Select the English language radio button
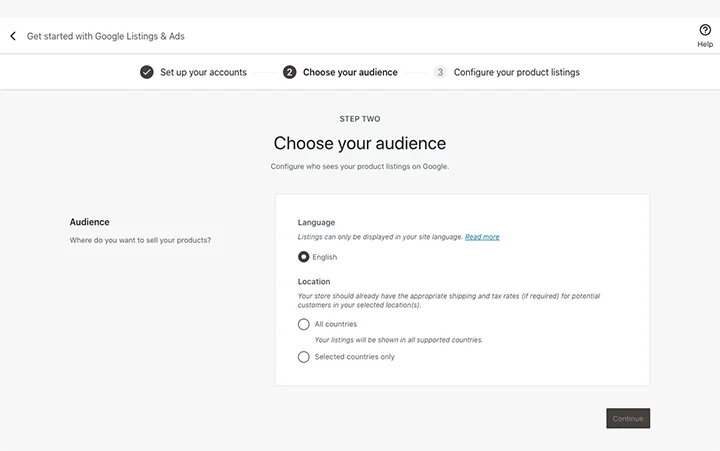Viewport: 720px width, 451px height. tap(304, 257)
